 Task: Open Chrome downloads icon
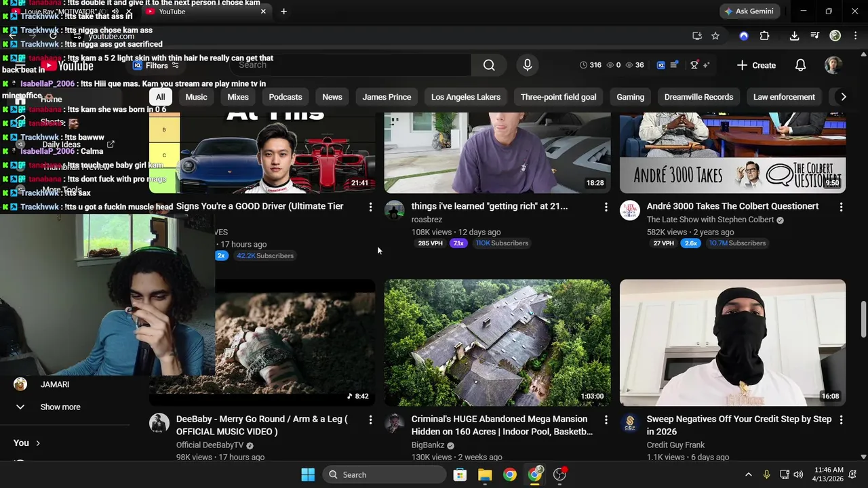coord(794,36)
